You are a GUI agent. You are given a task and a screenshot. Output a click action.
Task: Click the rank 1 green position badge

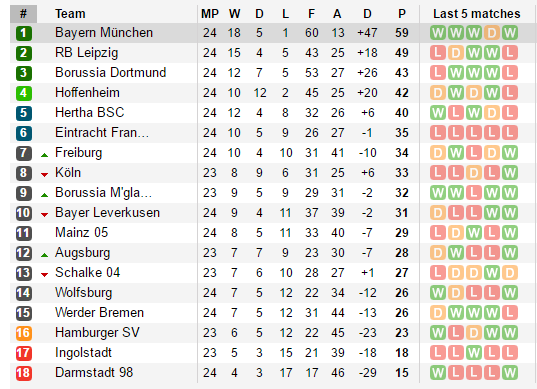(x=24, y=33)
